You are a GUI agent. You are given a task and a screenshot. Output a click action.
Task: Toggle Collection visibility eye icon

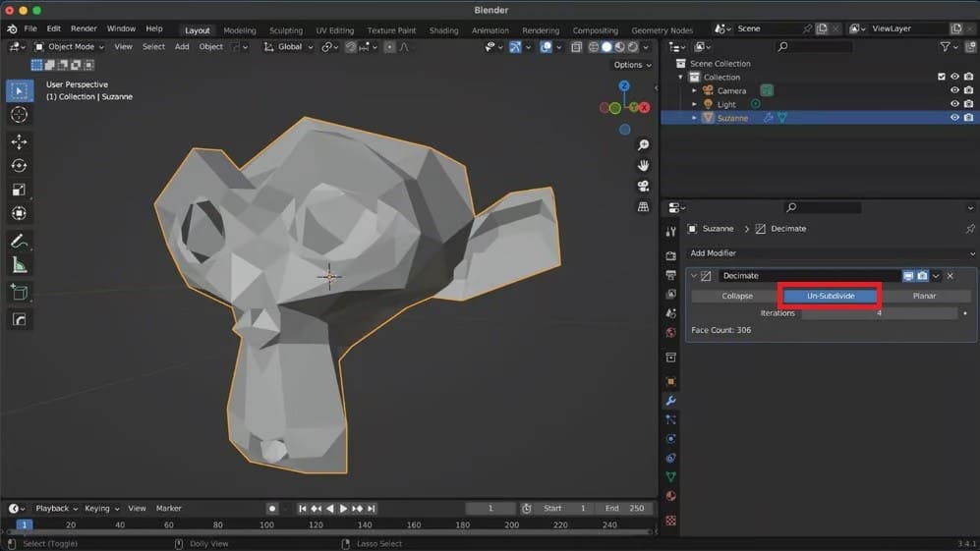[954, 77]
